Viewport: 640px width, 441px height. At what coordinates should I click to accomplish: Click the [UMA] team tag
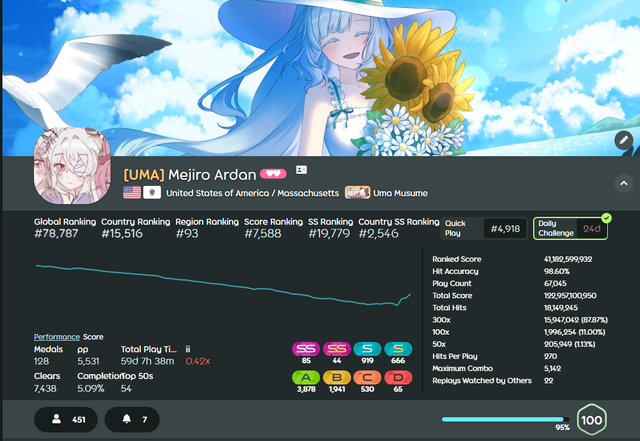coord(144,175)
